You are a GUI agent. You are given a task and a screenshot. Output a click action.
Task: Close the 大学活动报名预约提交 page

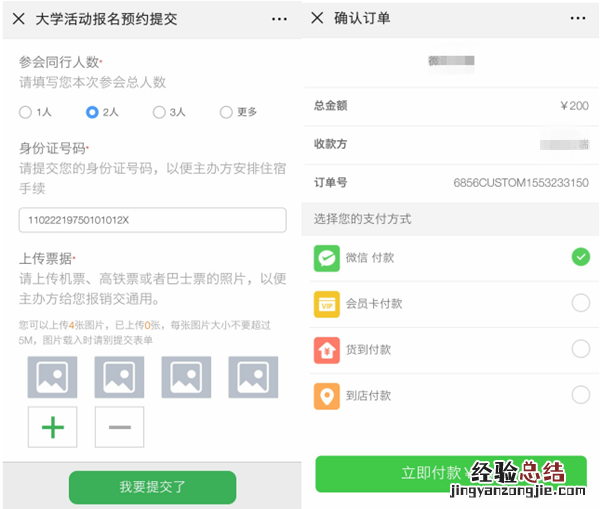pos(18,19)
